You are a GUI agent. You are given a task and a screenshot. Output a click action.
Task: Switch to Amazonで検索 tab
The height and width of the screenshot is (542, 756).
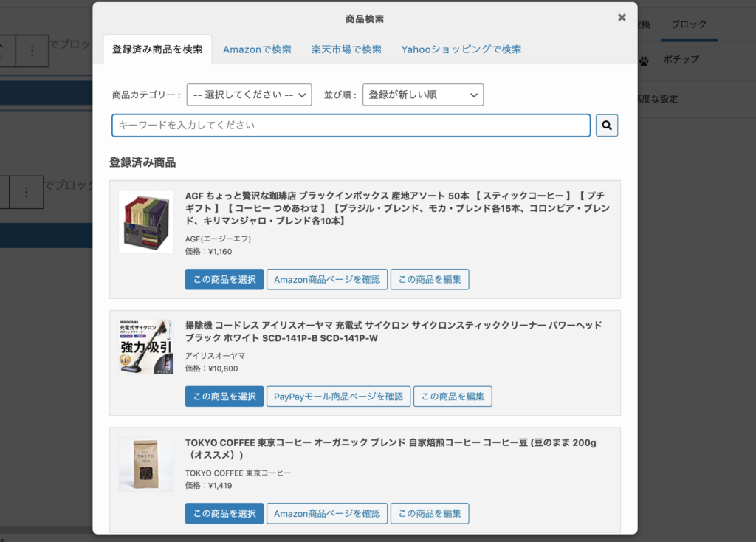coord(257,49)
